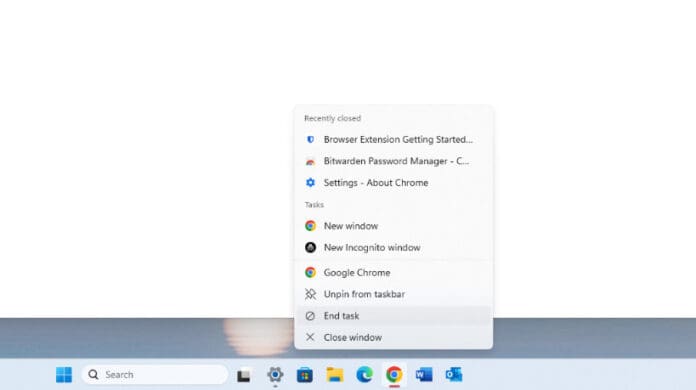Launch Settings gear icon on taskbar
Image resolution: width=696 pixels, height=390 pixels.
(275, 374)
